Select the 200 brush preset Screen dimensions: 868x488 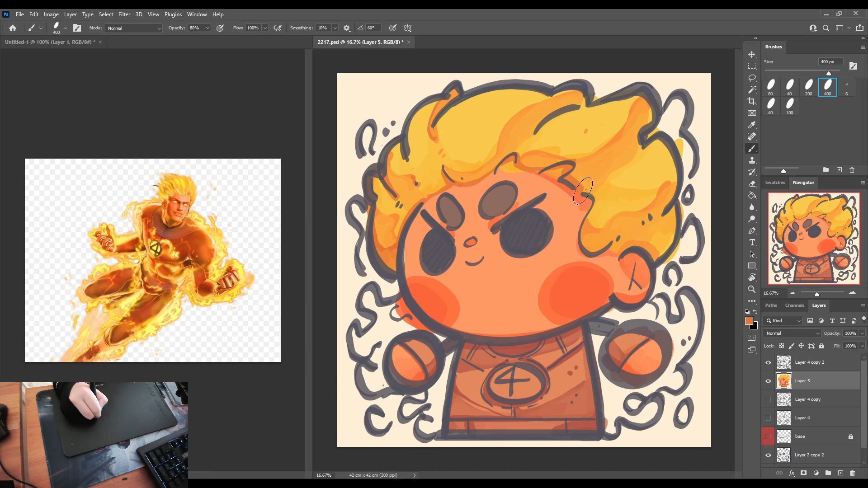tap(809, 87)
